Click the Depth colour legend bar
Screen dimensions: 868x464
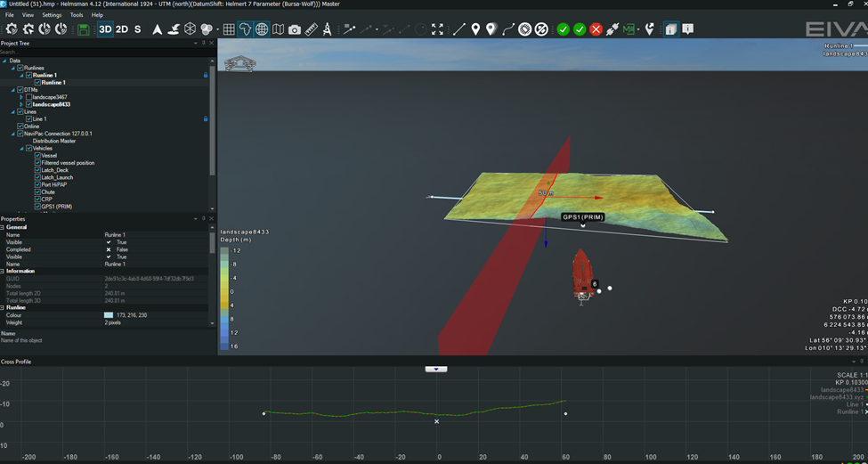coord(224,298)
